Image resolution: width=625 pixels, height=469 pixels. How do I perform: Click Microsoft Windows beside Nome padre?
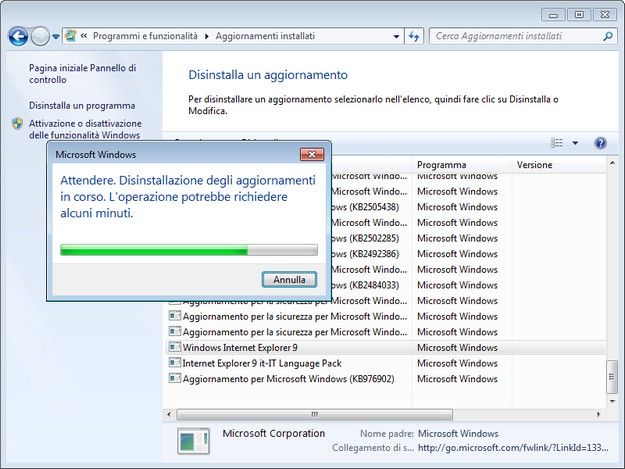pos(458,434)
